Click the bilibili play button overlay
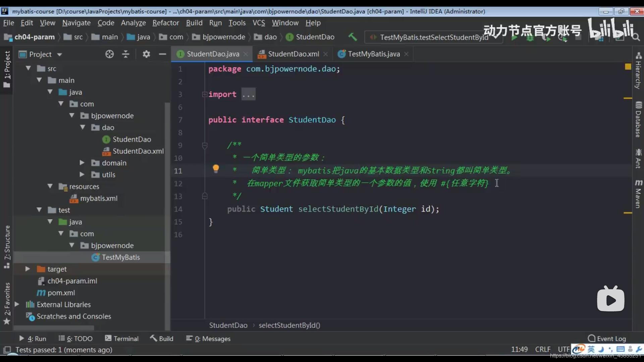 point(610,299)
